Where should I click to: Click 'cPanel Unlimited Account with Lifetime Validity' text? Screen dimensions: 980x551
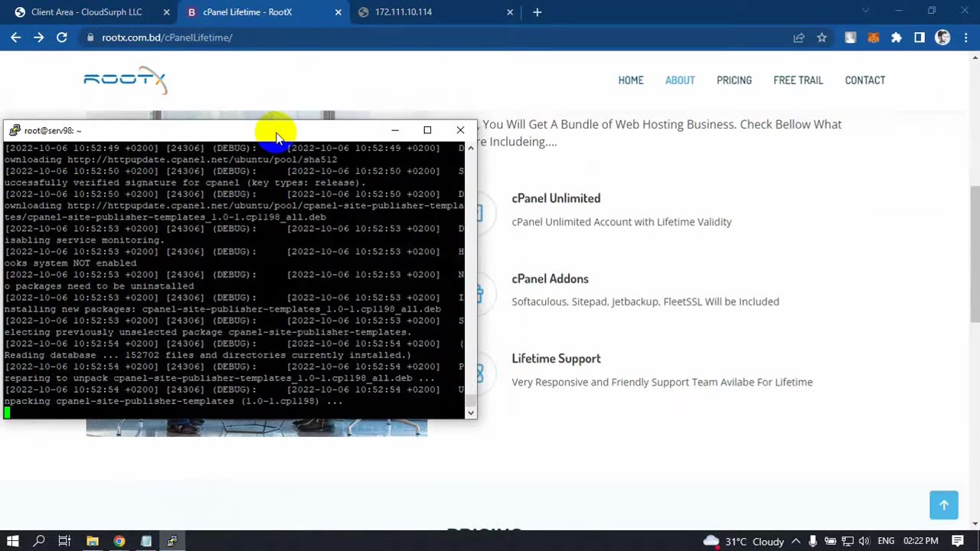(622, 222)
